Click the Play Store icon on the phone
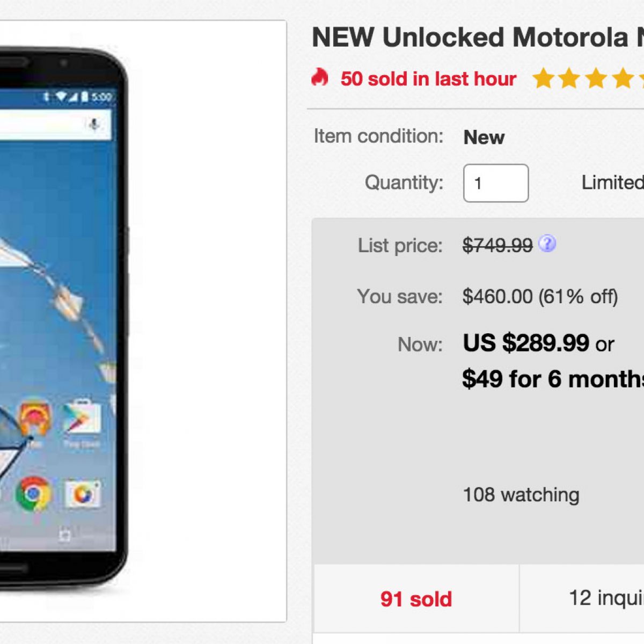Viewport: 644px width, 644px height. pos(82,420)
